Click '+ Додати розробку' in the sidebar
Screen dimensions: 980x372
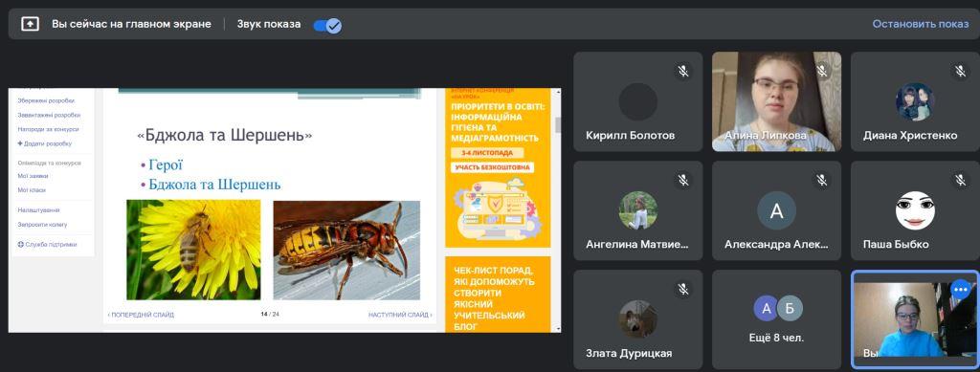(44, 143)
